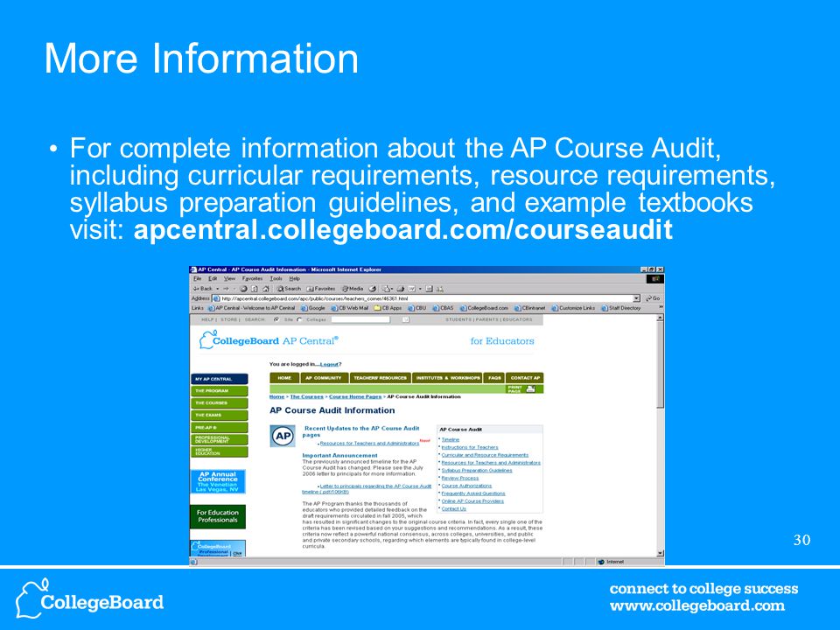Click the CBAS shortcut in Links bar
The height and width of the screenshot is (630, 840).
coord(444,308)
